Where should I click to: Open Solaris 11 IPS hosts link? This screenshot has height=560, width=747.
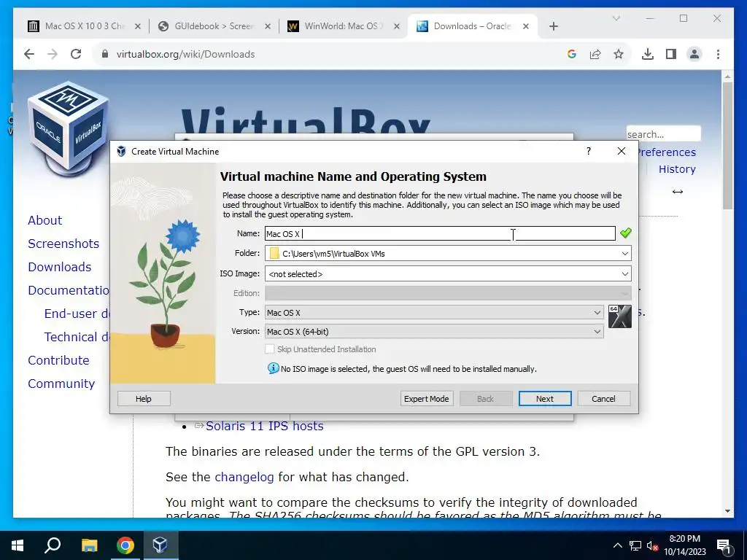click(x=264, y=426)
